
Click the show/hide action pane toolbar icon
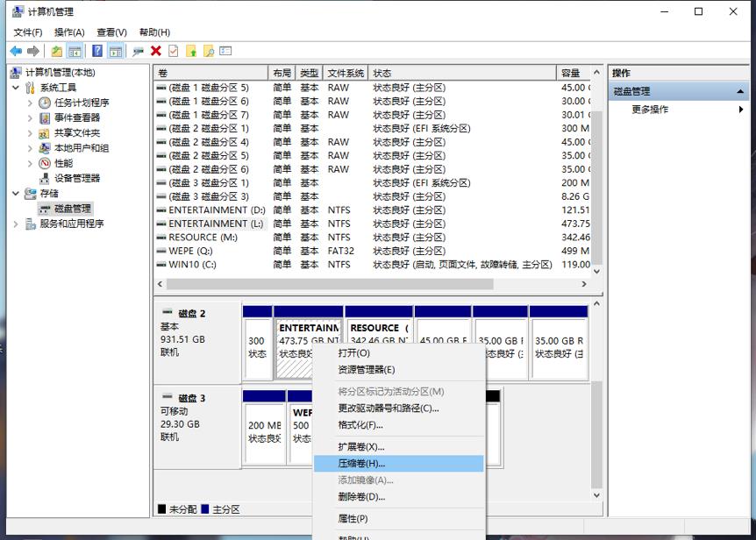(115, 52)
